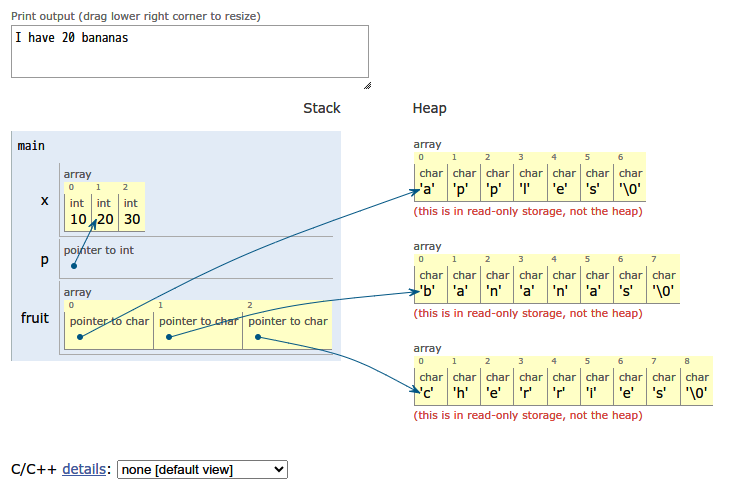The height and width of the screenshot is (484, 732).
Task: Click the resize handle of the print output box
Action: pos(366,85)
